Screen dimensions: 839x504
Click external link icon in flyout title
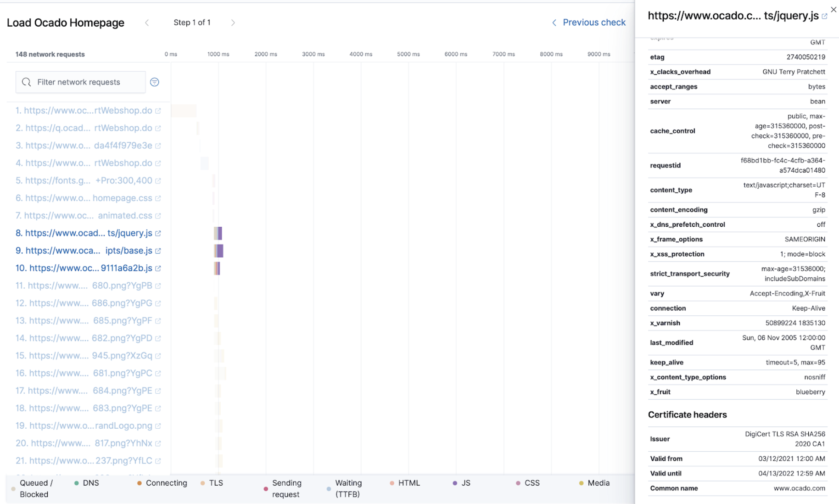824,16
